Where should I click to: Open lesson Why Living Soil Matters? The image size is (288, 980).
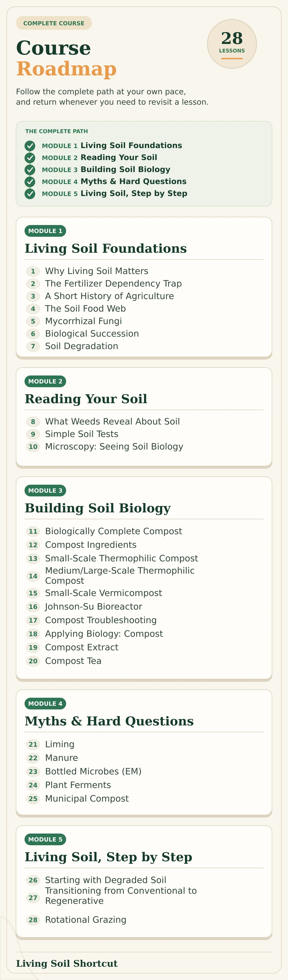(97, 271)
